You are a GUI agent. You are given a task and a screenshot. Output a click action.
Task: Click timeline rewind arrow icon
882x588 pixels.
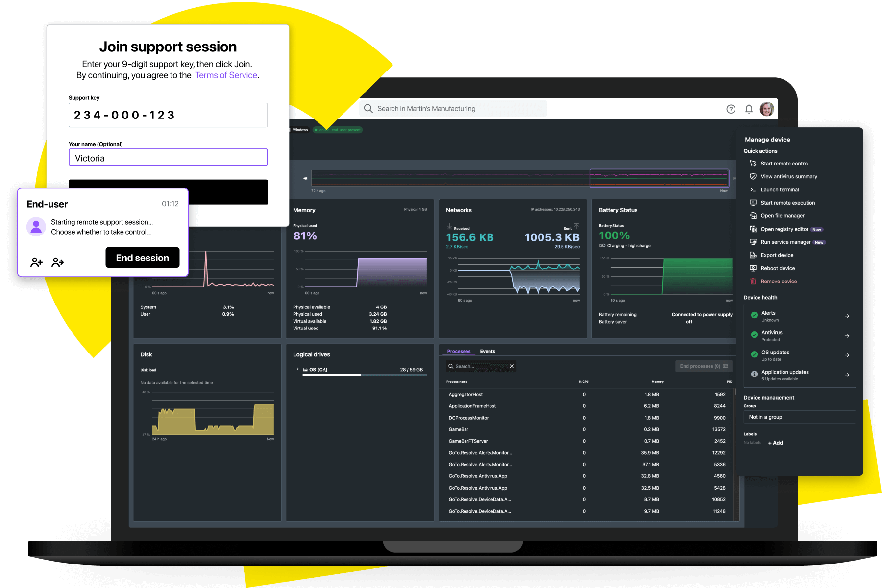point(305,178)
